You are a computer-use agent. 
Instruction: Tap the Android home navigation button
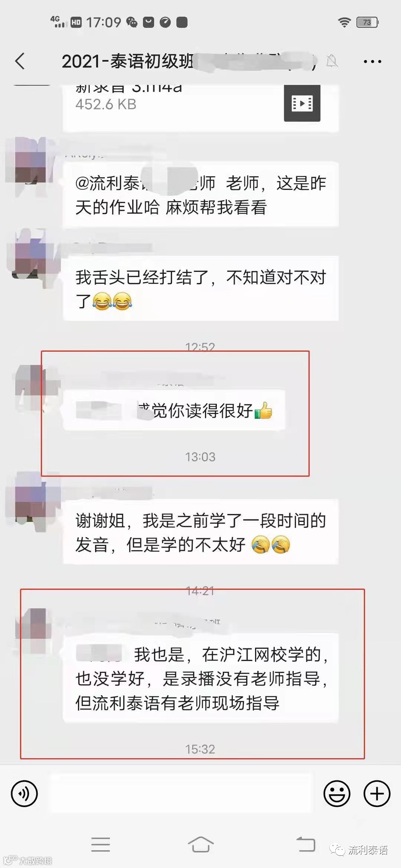(x=200, y=844)
